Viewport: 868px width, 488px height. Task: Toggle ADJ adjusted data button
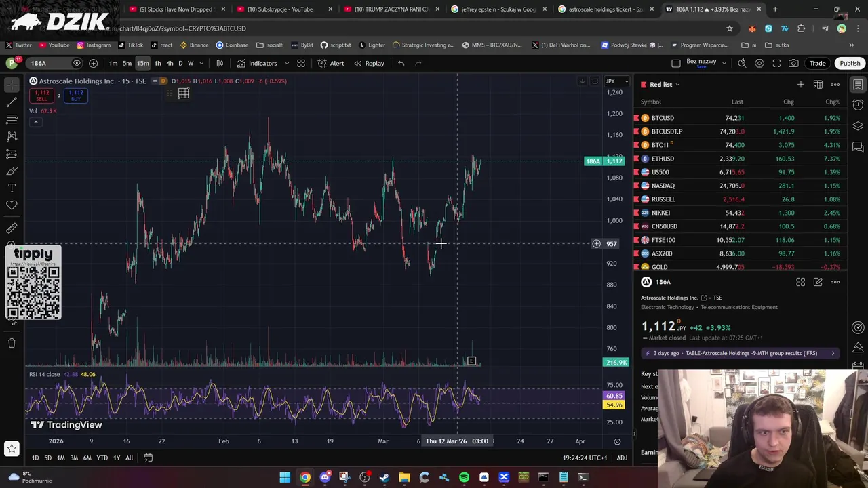click(622, 457)
